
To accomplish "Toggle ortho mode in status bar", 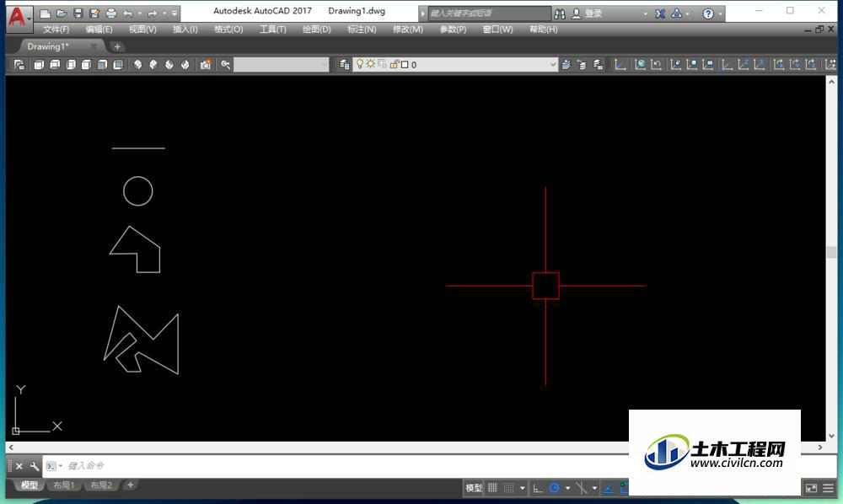I will click(x=538, y=488).
